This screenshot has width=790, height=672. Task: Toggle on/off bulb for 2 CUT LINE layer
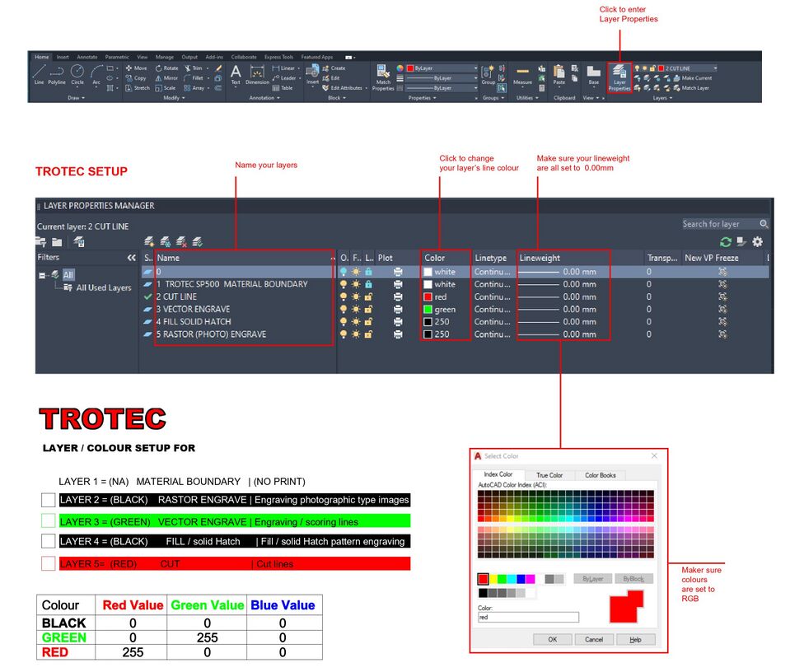(x=344, y=296)
